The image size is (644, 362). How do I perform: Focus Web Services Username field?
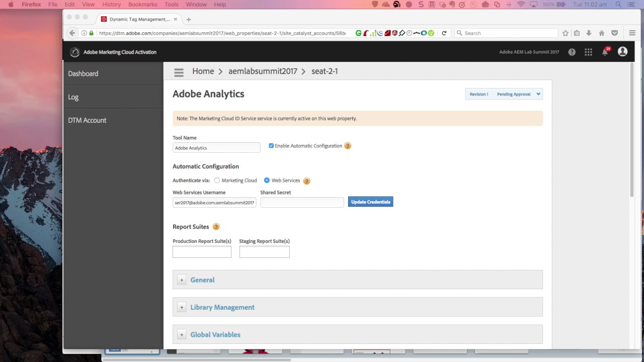(x=214, y=203)
